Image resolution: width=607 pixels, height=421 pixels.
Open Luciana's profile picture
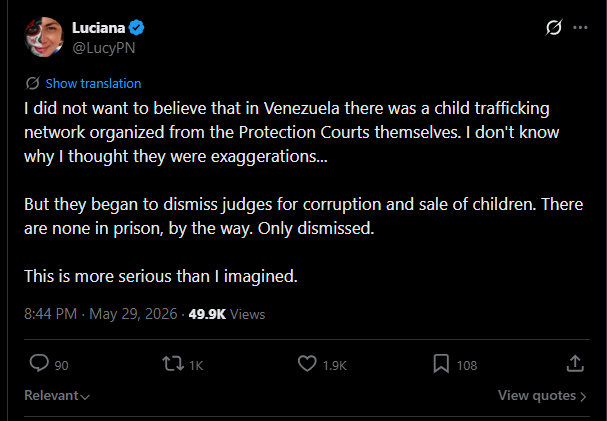pos(44,37)
